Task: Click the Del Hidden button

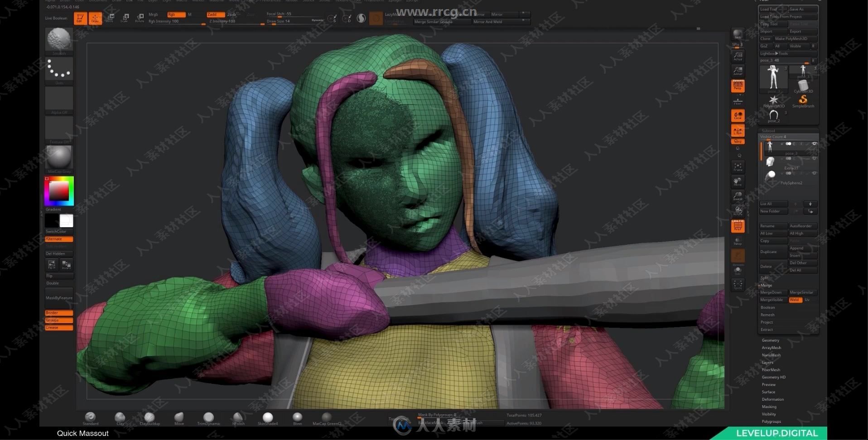Action: pyautogui.click(x=59, y=253)
